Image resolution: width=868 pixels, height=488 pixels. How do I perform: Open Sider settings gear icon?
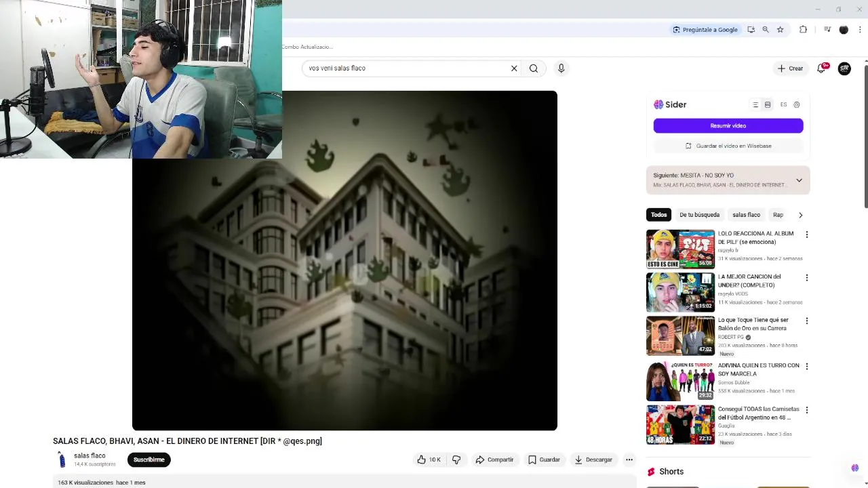[x=797, y=105]
